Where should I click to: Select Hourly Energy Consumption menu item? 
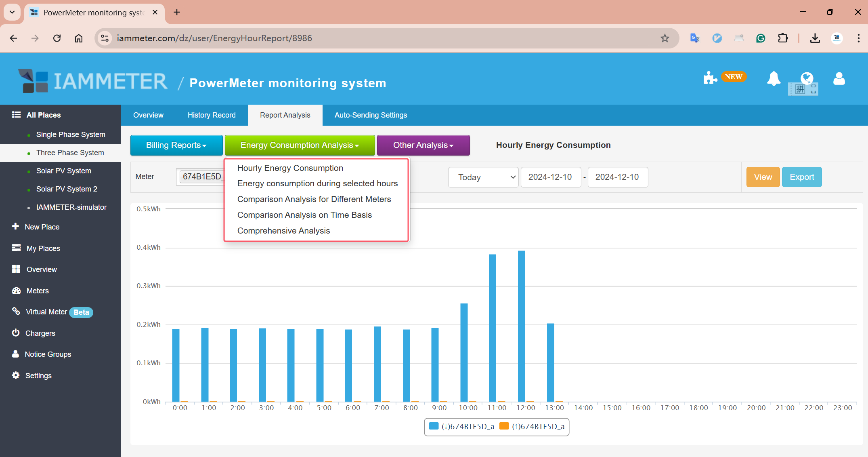click(x=290, y=168)
